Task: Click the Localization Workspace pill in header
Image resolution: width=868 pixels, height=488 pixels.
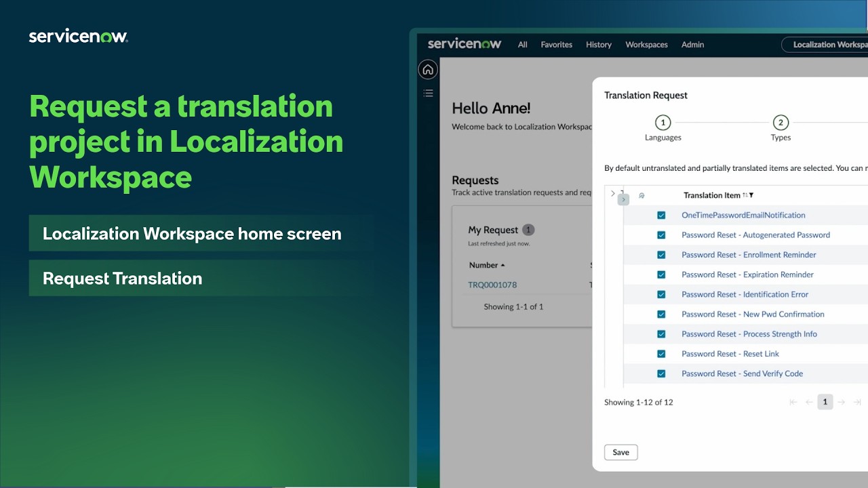Action: pyautogui.click(x=825, y=45)
